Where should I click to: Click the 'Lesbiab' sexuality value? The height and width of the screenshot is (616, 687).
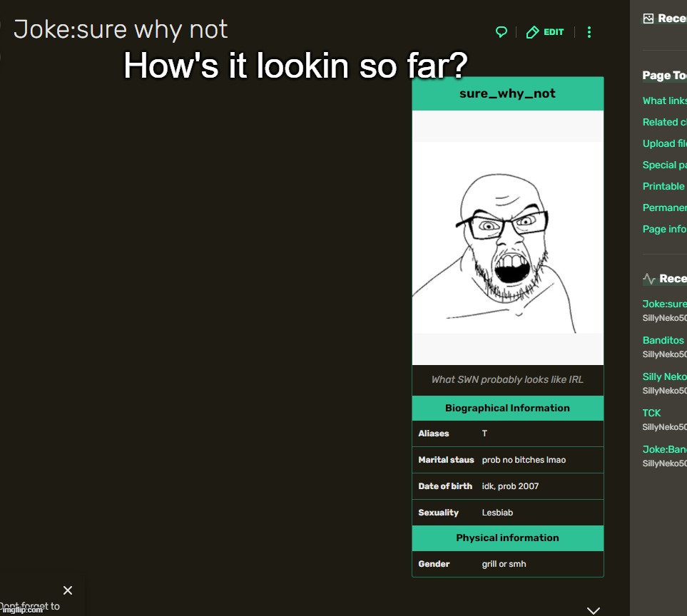click(x=497, y=513)
